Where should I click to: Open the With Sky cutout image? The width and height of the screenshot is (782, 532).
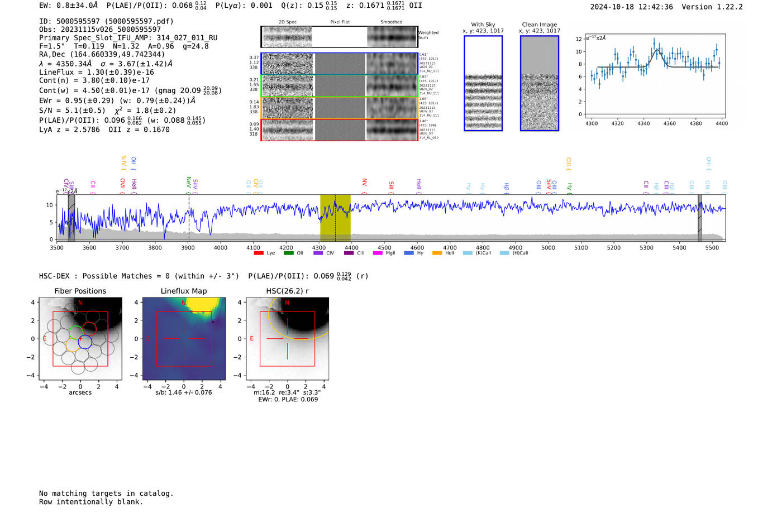click(483, 83)
